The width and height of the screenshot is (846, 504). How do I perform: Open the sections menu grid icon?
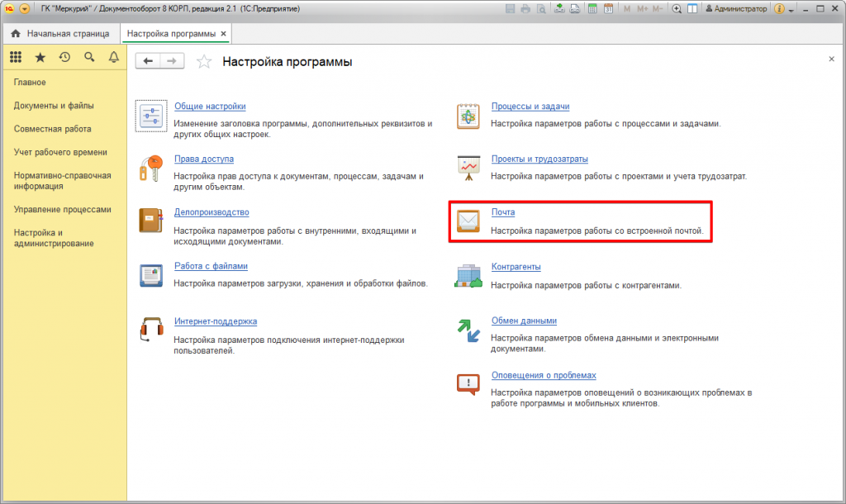pyautogui.click(x=16, y=57)
